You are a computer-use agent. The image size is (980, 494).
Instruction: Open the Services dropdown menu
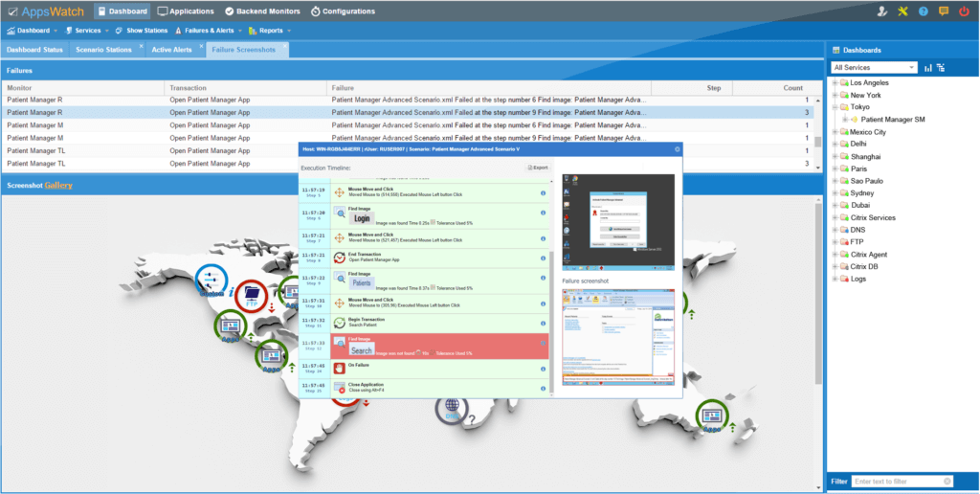(87, 30)
